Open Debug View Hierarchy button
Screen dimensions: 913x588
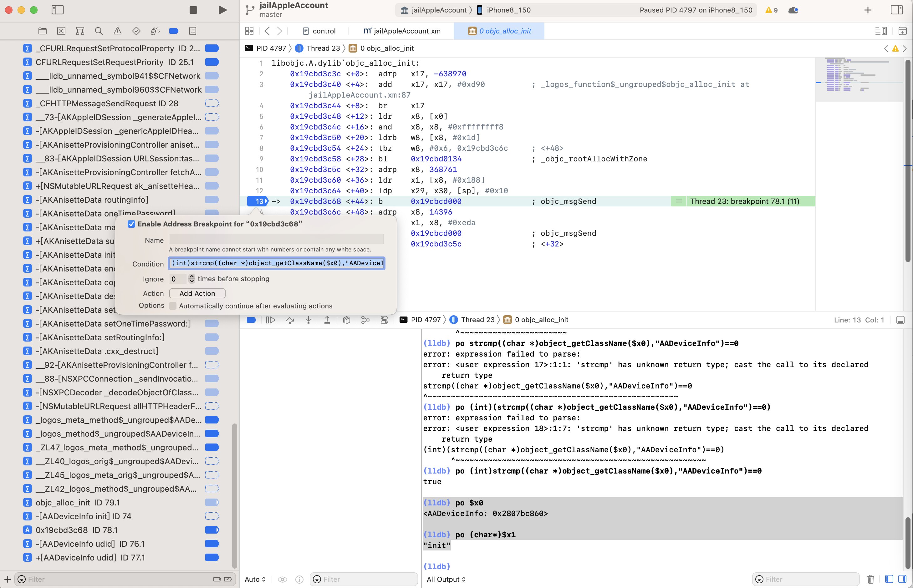[347, 320]
